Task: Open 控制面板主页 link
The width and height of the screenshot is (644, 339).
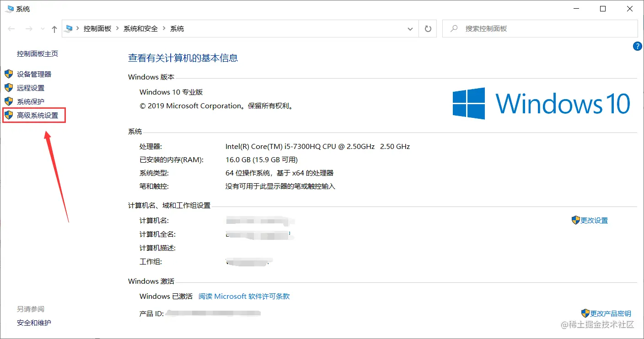Action: coord(38,53)
